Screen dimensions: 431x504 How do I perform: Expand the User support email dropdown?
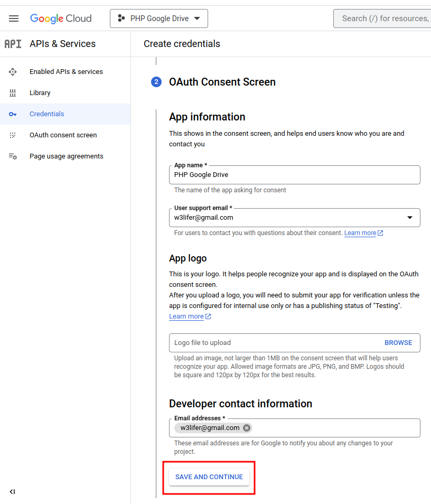[410, 218]
